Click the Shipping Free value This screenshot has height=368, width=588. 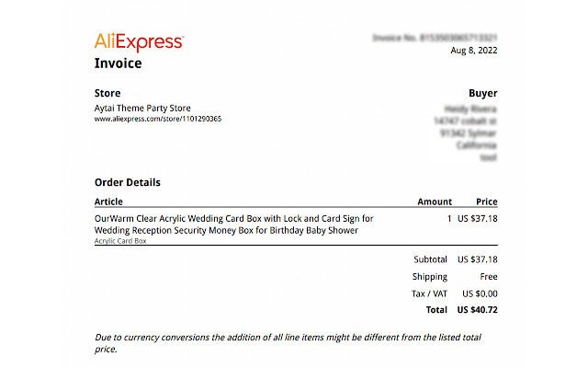pyautogui.click(x=489, y=277)
